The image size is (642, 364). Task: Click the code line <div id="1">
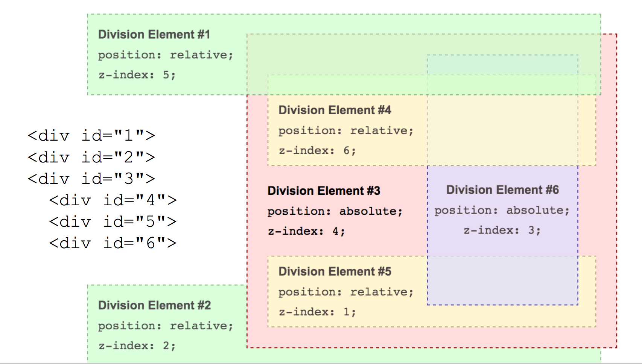[x=91, y=135]
